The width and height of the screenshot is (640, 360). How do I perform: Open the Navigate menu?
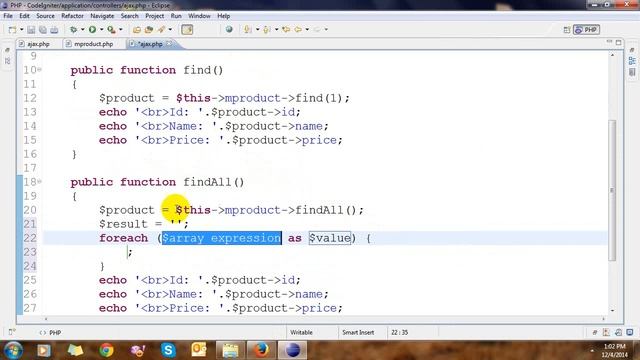102,16
